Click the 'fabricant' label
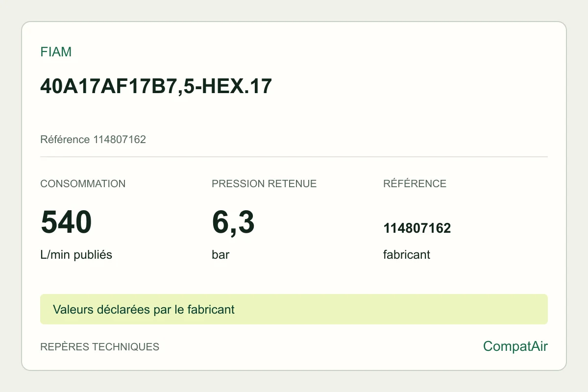 [x=407, y=255]
